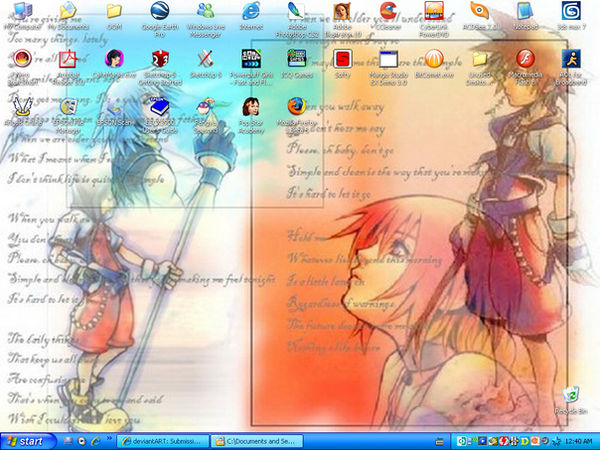Viewport: 600px width, 450px height.
Task: Launch EPSON Scan
Action: 114,112
